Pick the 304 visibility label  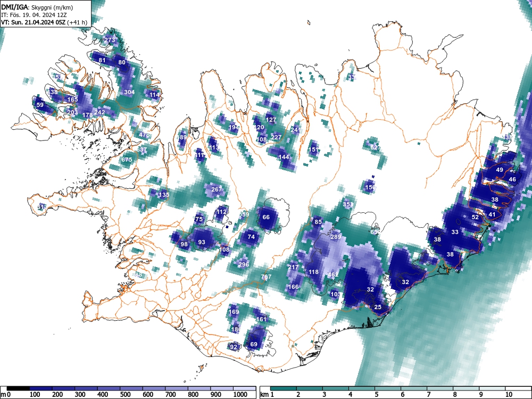(129, 92)
